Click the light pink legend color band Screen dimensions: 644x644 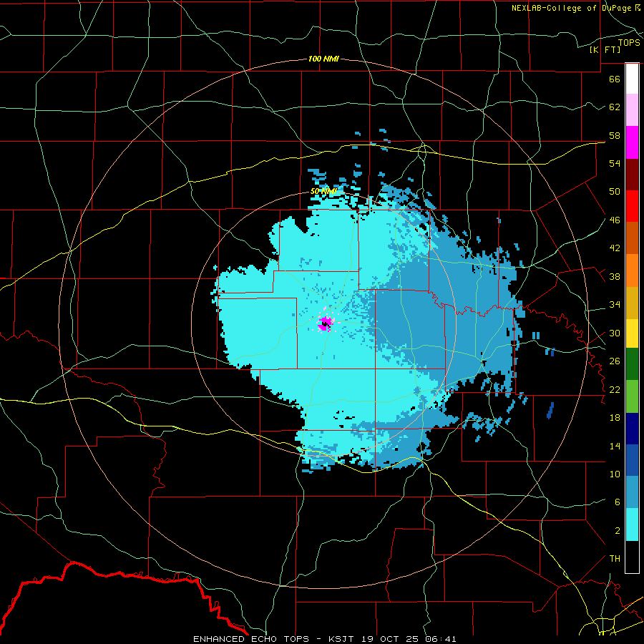(x=632, y=110)
